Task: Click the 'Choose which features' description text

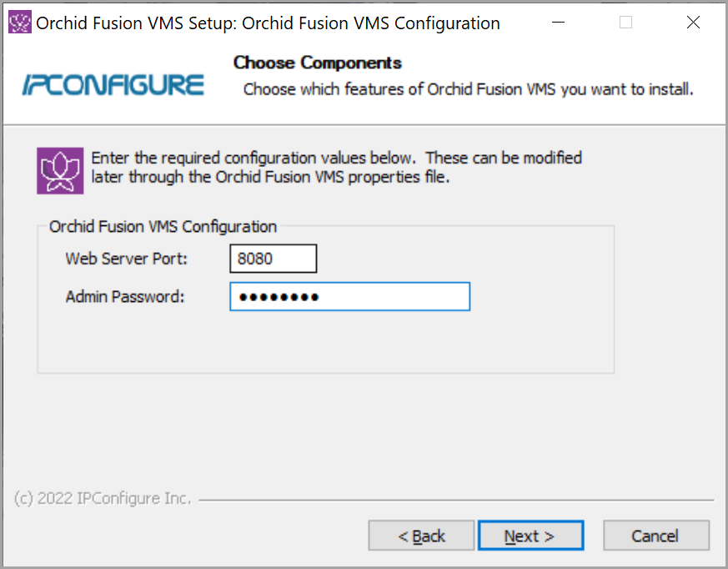Action: point(468,88)
